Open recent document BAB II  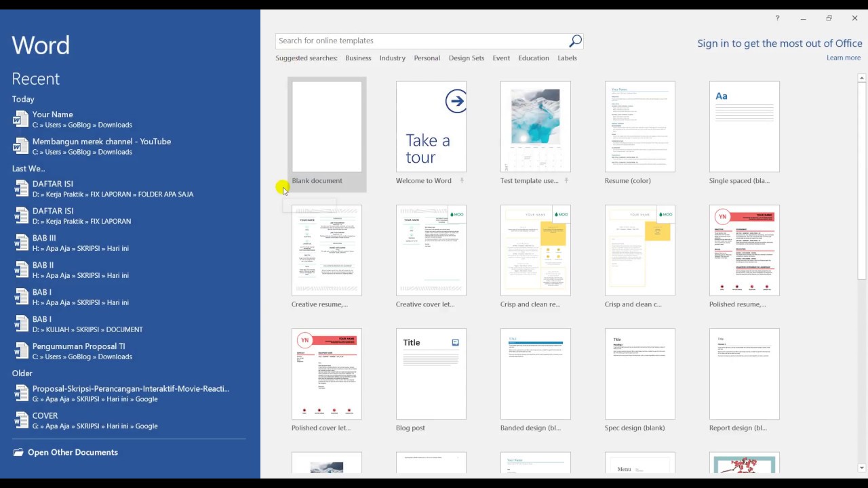129,270
